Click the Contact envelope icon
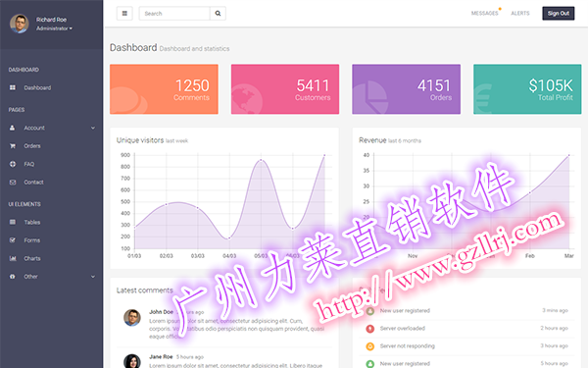588x368 pixels. coord(13,183)
